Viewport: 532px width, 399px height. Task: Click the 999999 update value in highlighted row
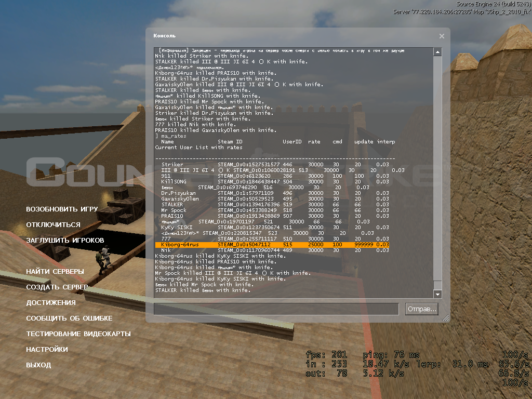pos(364,245)
